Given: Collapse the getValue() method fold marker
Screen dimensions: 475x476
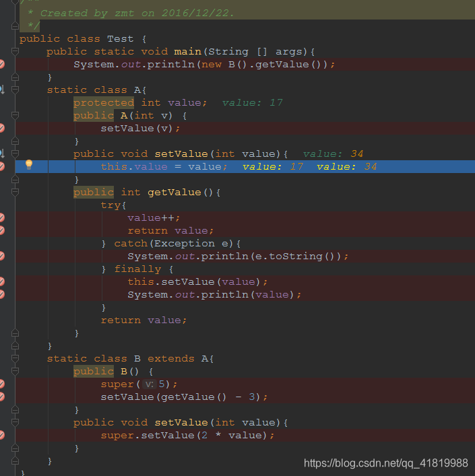Looking at the screenshot, I should pyautogui.click(x=15, y=192).
